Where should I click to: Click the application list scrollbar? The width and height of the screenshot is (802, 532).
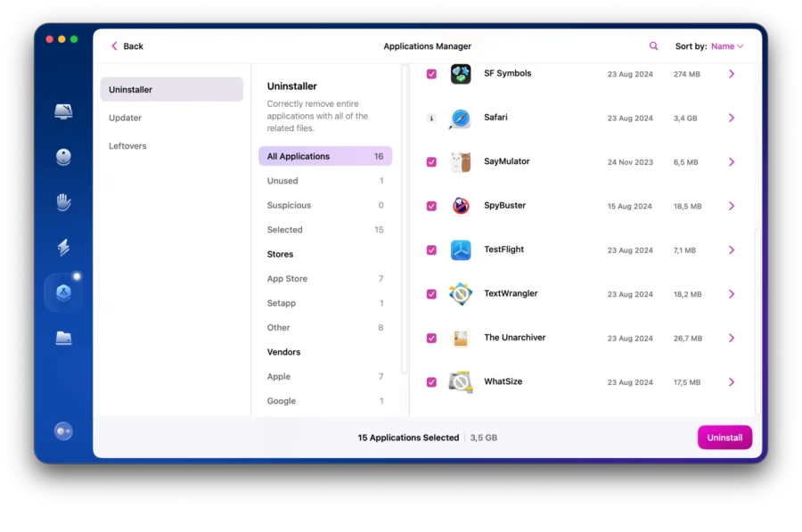pyautogui.click(x=757, y=320)
